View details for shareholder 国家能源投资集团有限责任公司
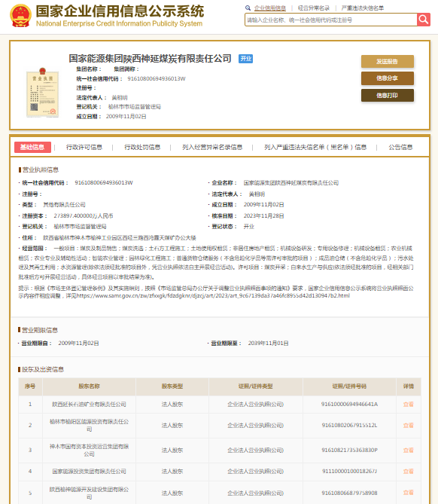The width and height of the screenshot is (438, 504). [408, 471]
